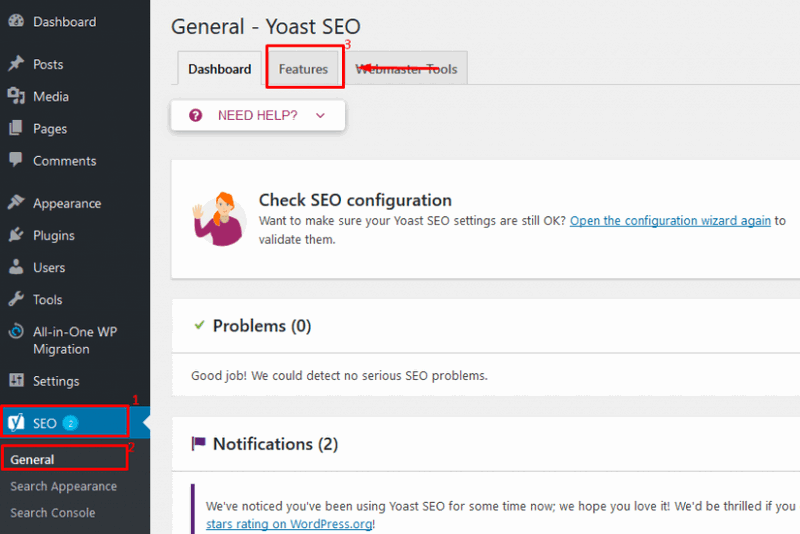Open the NEED HELP? panel
Image resolution: width=800 pixels, height=534 pixels.
pyautogui.click(x=258, y=115)
